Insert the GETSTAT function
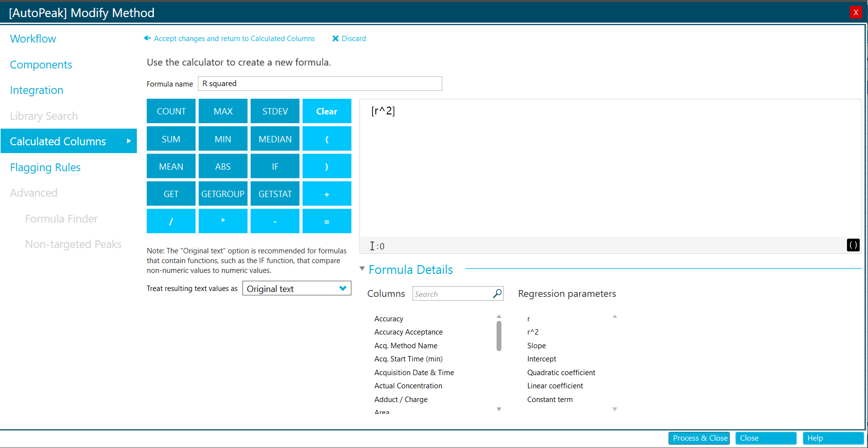Screen dimensions: 868x448 point(275,194)
